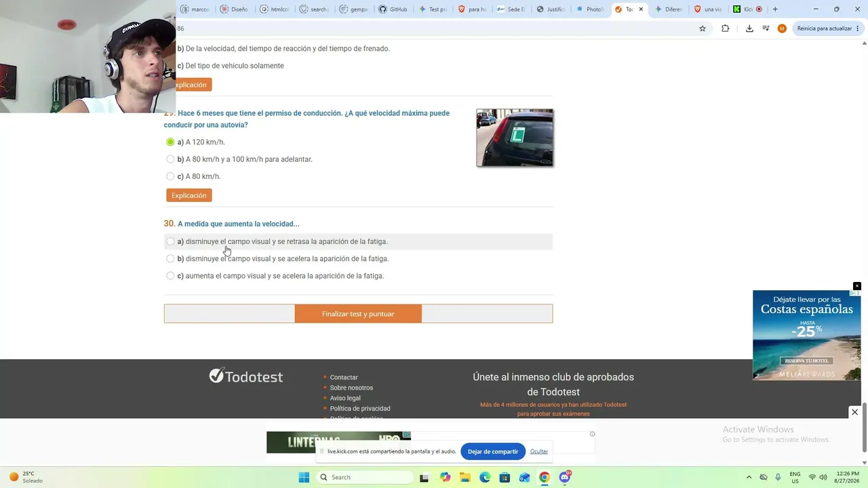Open the Windows Start menu

coord(304,477)
